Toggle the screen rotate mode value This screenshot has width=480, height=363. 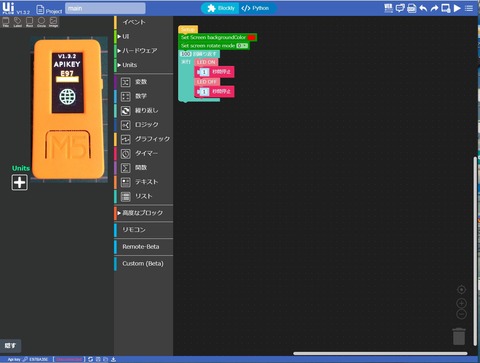click(242, 46)
